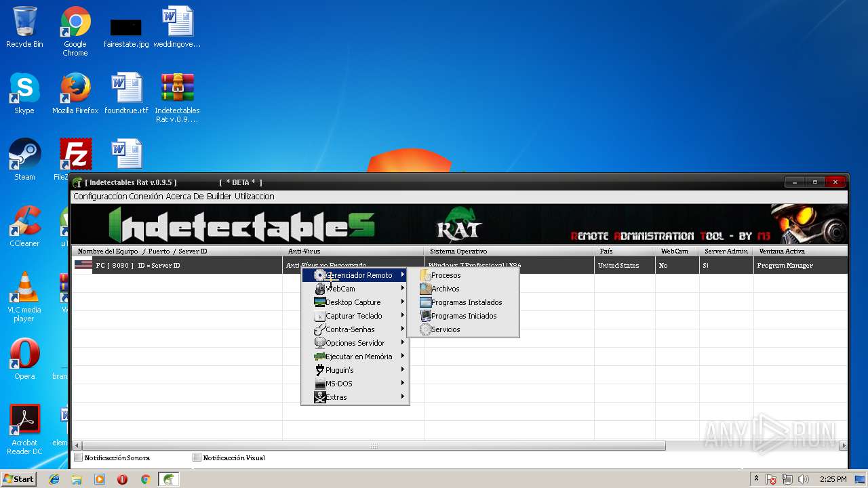This screenshot has width=868, height=488.
Task: Open CCleaner desktop shortcut
Action: point(24,226)
